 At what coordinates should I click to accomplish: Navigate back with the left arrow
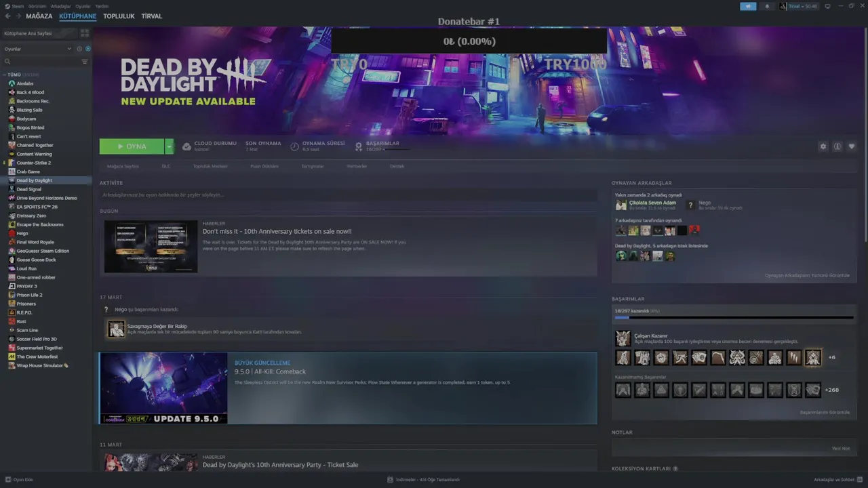click(x=8, y=16)
